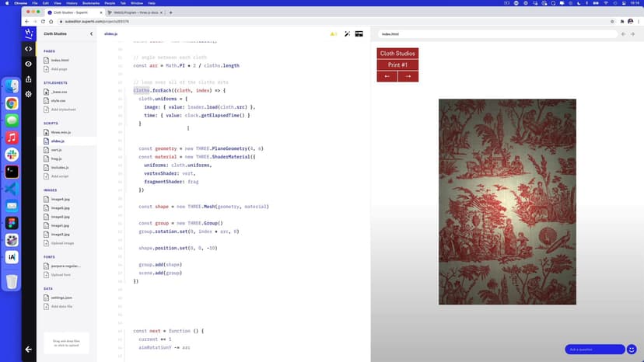Click the share/export icon in sidebar
The height and width of the screenshot is (362, 644).
(x=29, y=78)
